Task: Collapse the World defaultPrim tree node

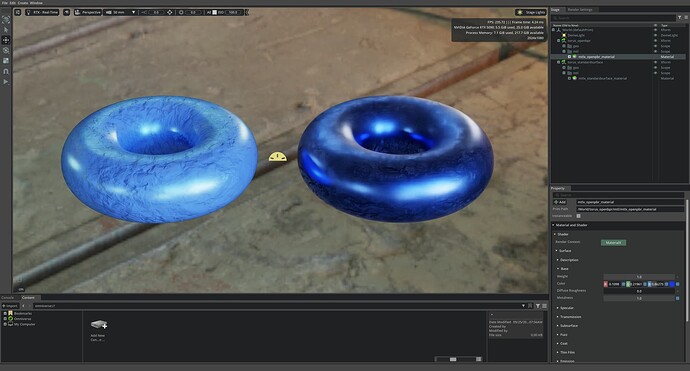Action: 554,30
